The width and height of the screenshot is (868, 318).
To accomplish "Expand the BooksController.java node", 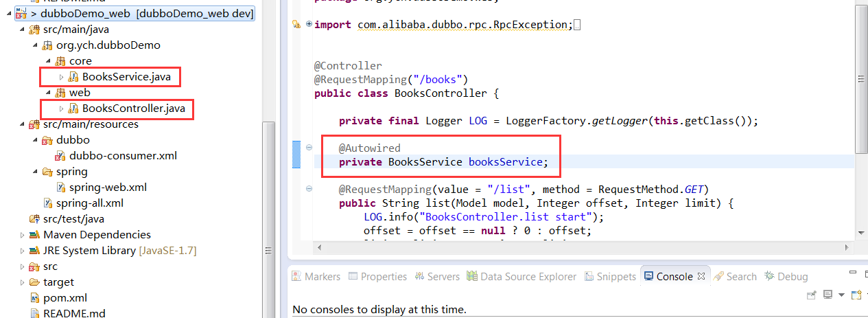I will tap(61, 109).
